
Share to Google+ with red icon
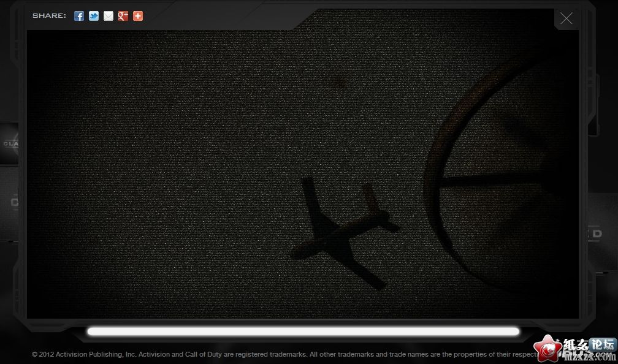tap(123, 16)
